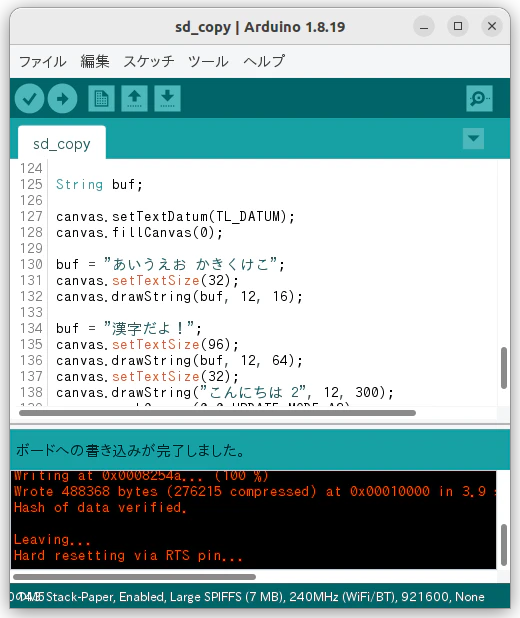Click console line 'Hard resetting via RTS pin...'
The height and width of the screenshot is (618, 520).
[x=128, y=556]
